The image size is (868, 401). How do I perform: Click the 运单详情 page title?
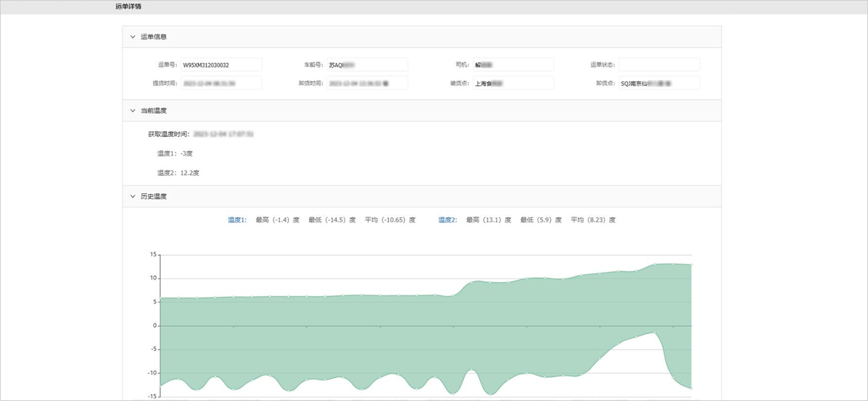pyautogui.click(x=128, y=7)
